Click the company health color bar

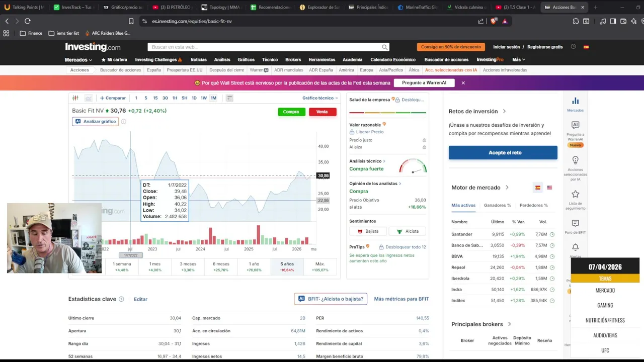pos(387,112)
